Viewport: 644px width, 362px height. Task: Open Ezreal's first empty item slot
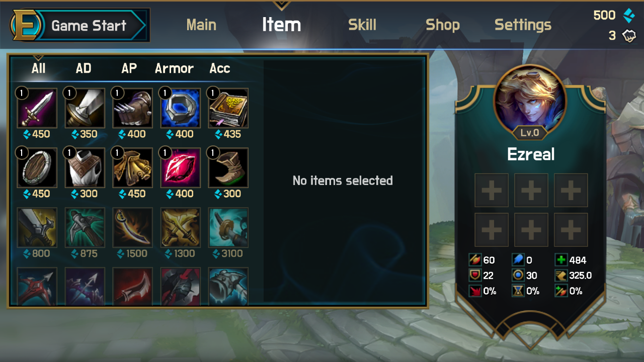(x=492, y=191)
